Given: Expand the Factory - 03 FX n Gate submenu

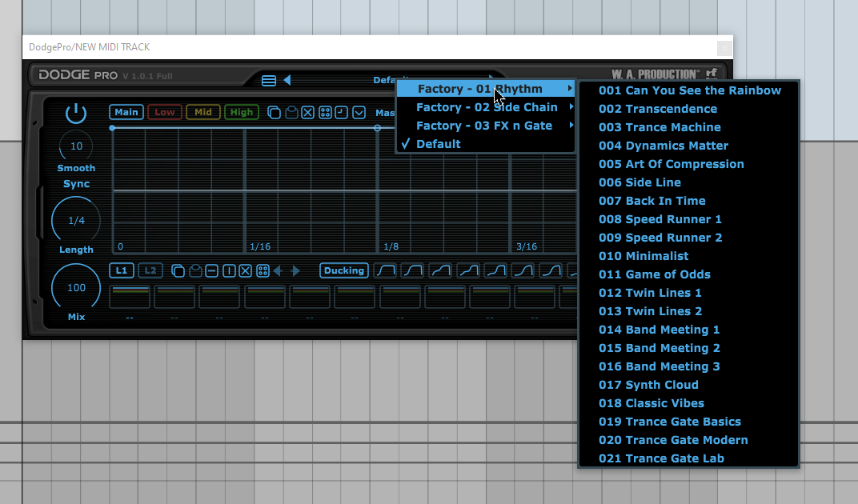Looking at the screenshot, I should pyautogui.click(x=483, y=126).
